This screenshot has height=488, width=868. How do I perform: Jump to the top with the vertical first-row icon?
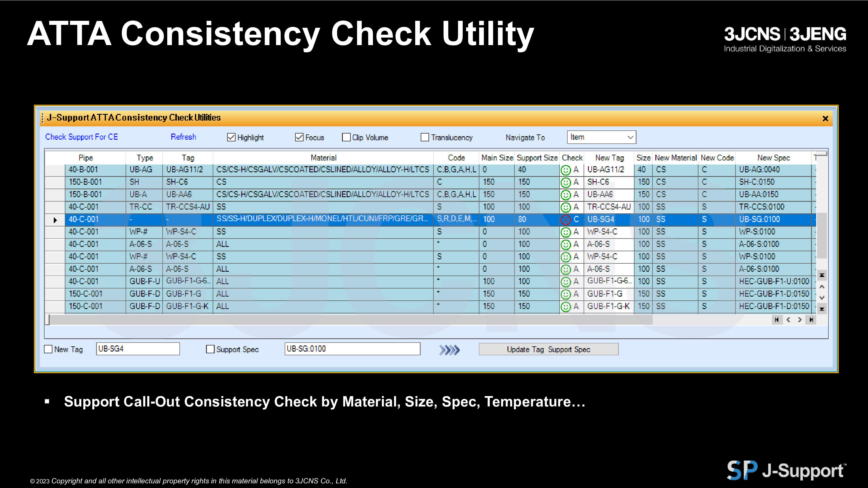tap(822, 275)
